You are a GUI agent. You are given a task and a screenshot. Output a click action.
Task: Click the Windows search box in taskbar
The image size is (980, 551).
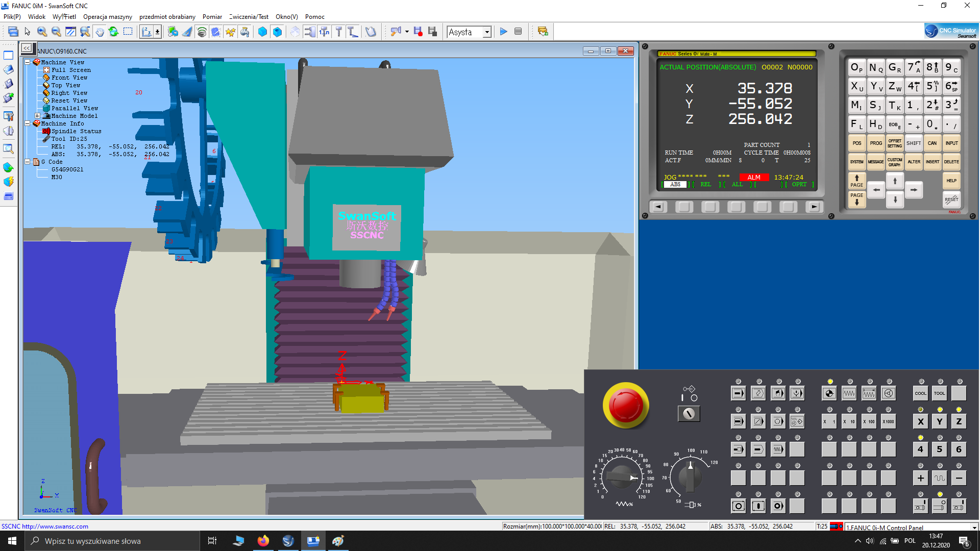pyautogui.click(x=112, y=541)
